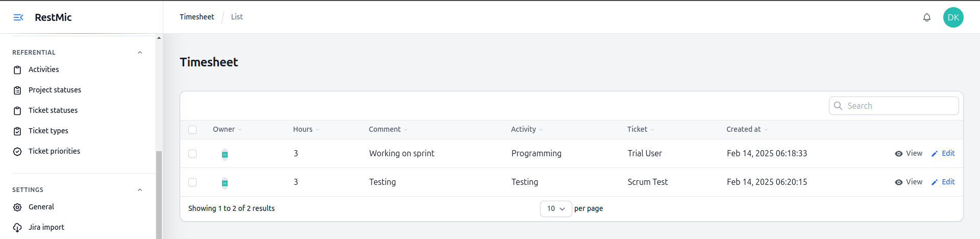Screen dimensions: 980x239
Task: Collapse the Settings section chevron
Action: click(x=140, y=190)
